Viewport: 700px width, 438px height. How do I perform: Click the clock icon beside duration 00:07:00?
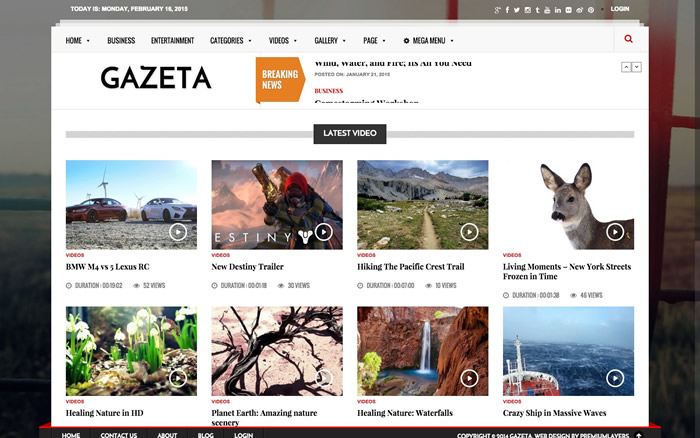(360, 286)
